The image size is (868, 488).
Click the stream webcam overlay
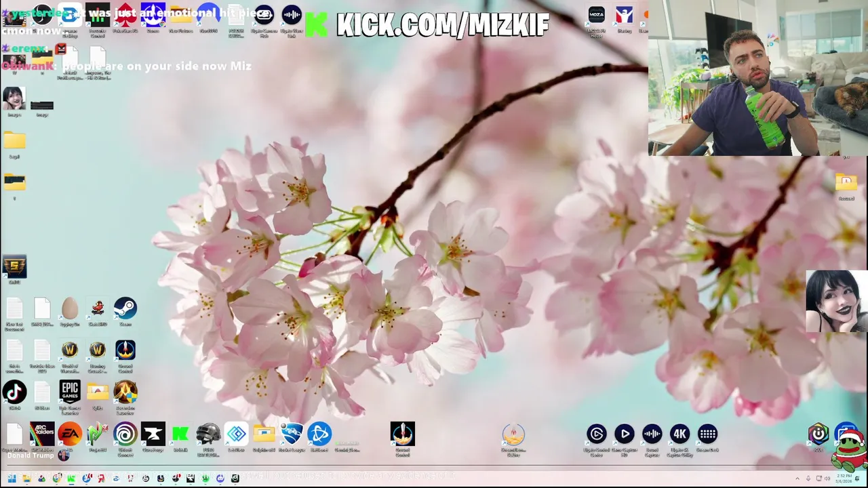(x=758, y=78)
